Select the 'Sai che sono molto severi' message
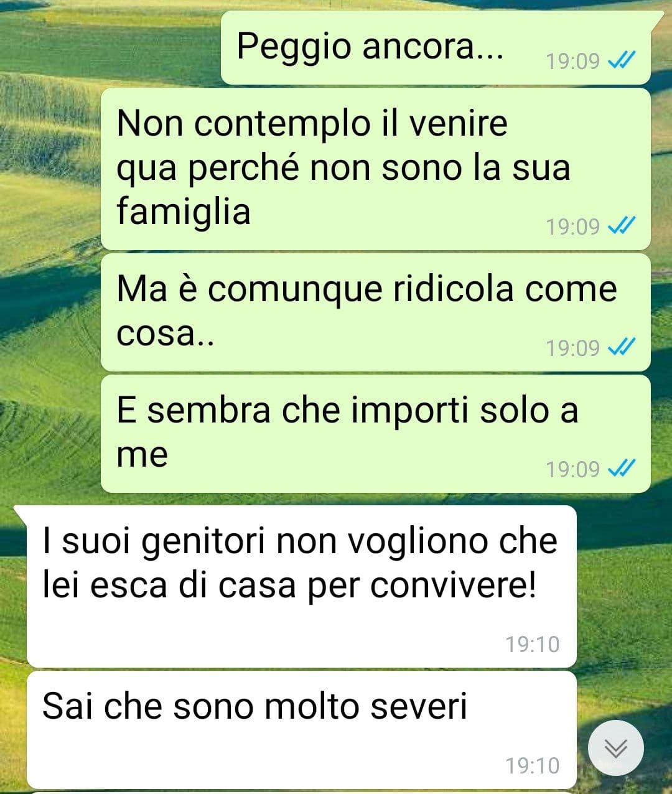The width and height of the screenshot is (672, 794). pos(302,729)
